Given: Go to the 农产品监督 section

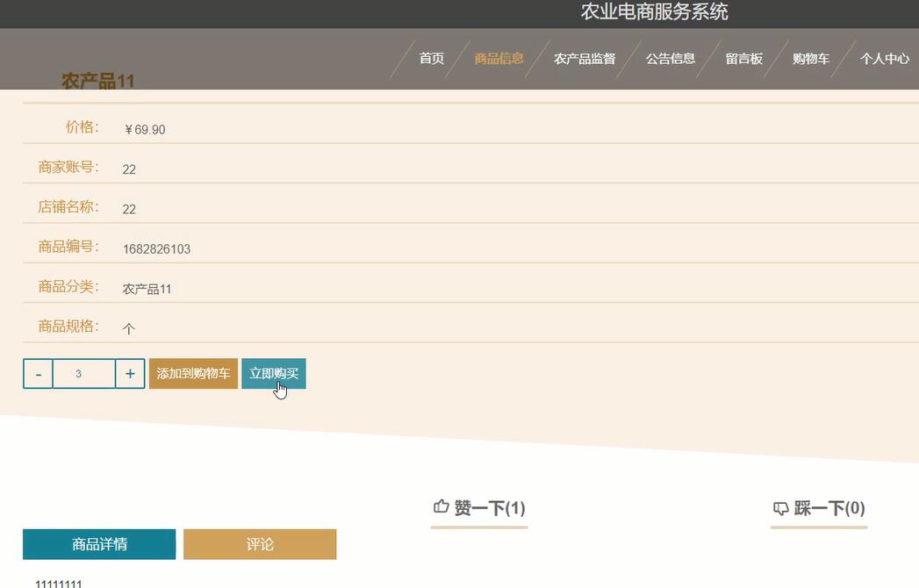Looking at the screenshot, I should point(585,59).
